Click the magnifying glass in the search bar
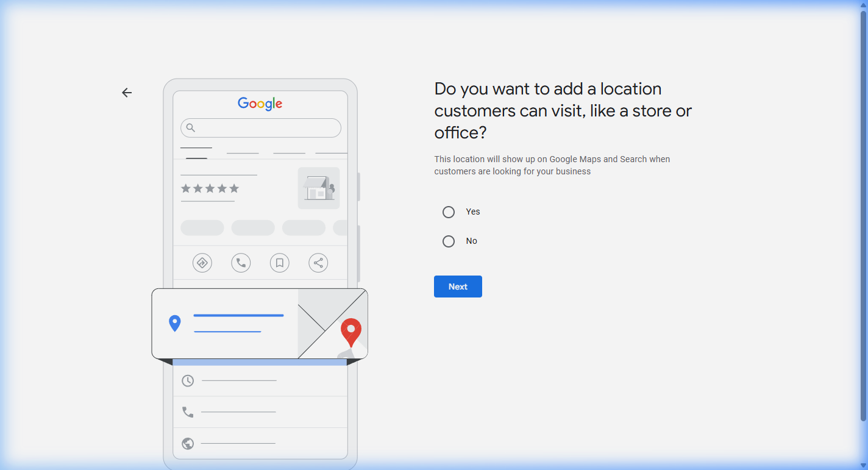Image resolution: width=868 pixels, height=470 pixels. coord(191,127)
